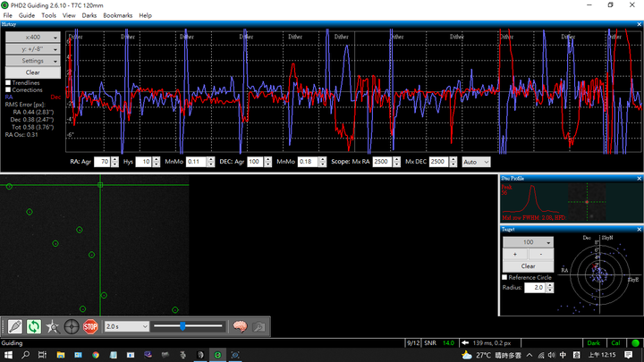Open the notification center icon

click(629, 355)
